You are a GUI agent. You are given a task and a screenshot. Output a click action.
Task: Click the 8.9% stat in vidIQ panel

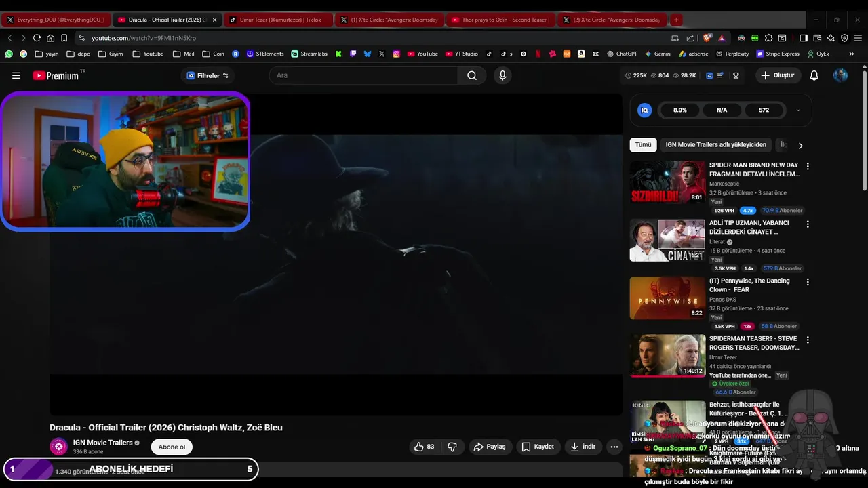pyautogui.click(x=679, y=110)
